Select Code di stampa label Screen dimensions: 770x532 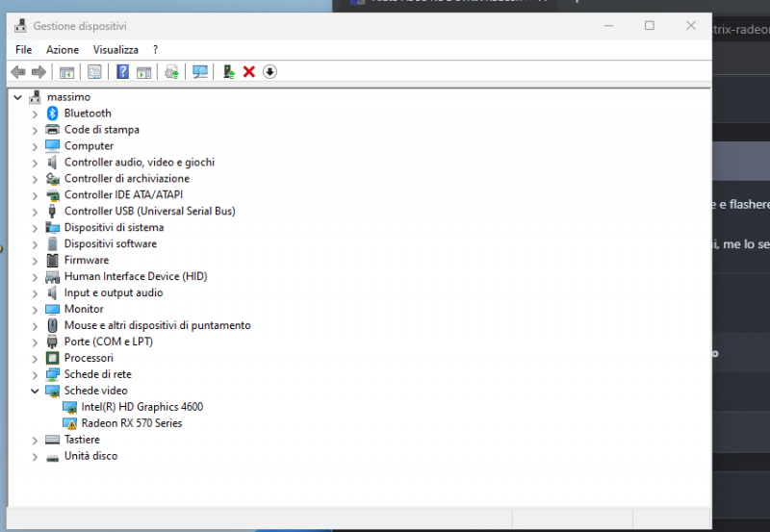[102, 130]
